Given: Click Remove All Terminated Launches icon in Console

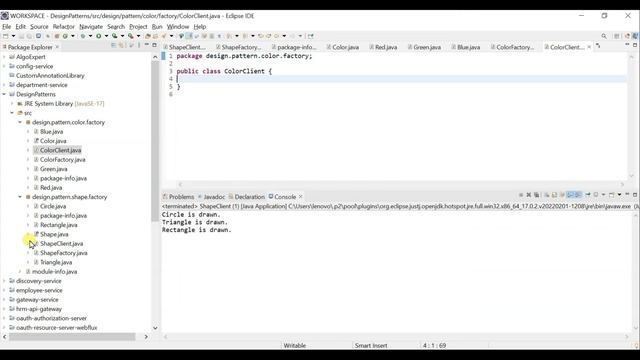Looking at the screenshot, I should click(537, 195).
